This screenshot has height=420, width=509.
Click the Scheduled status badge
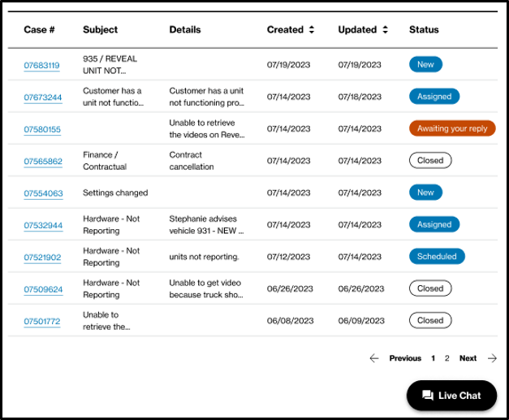click(x=437, y=256)
